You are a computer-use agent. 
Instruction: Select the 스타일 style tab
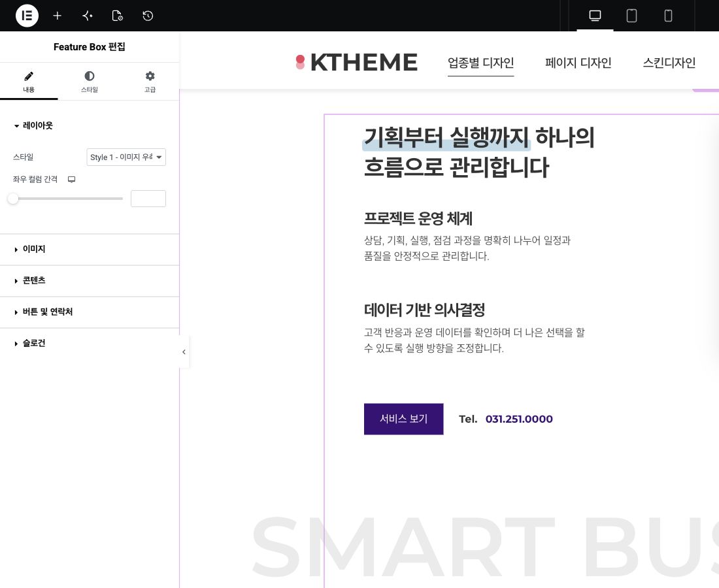coord(90,82)
